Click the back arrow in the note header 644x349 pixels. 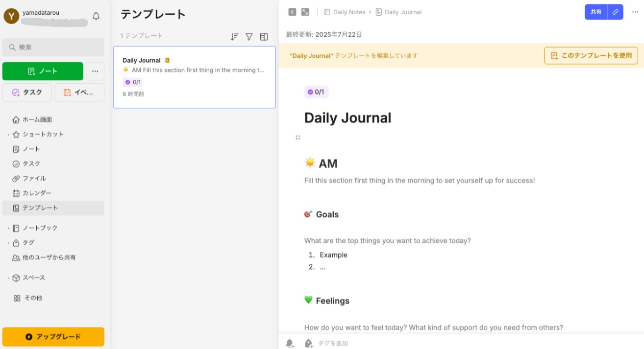(x=292, y=11)
